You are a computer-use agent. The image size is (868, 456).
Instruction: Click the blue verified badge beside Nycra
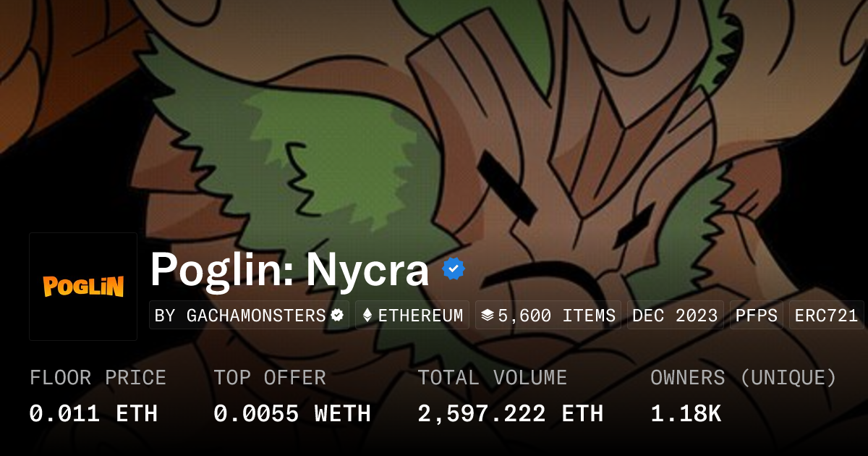(453, 270)
